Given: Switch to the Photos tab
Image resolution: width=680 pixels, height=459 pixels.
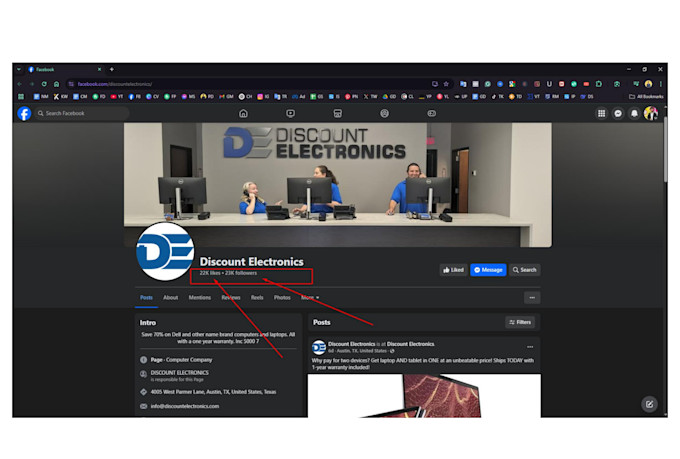Looking at the screenshot, I should 282,298.
